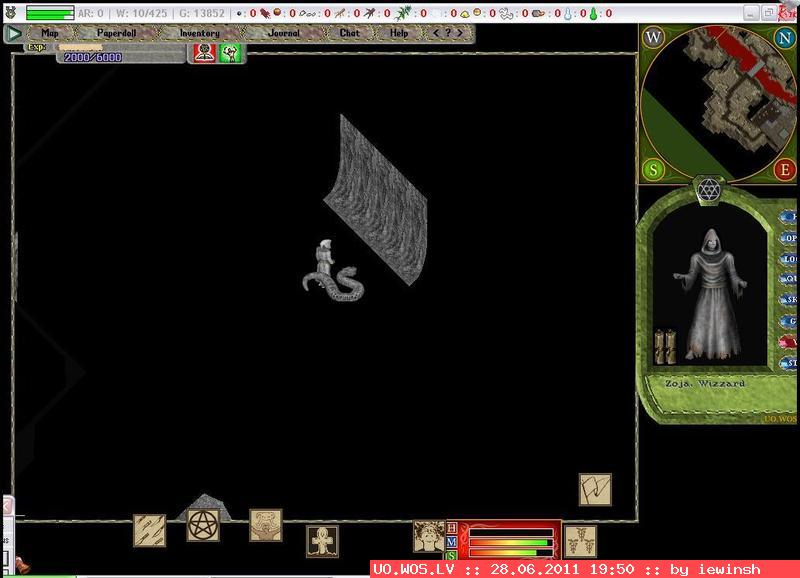The image size is (800, 578).
Task: Click the blood moss reagent counter icon
Action: point(264,13)
